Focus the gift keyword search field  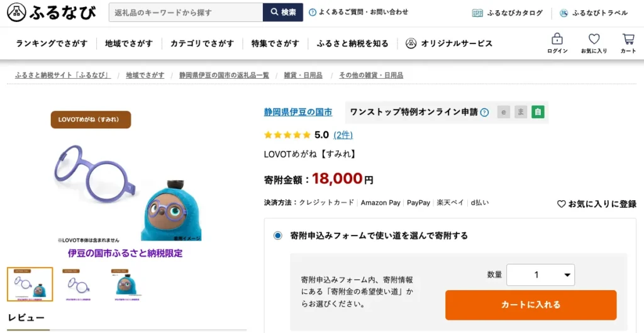click(186, 13)
